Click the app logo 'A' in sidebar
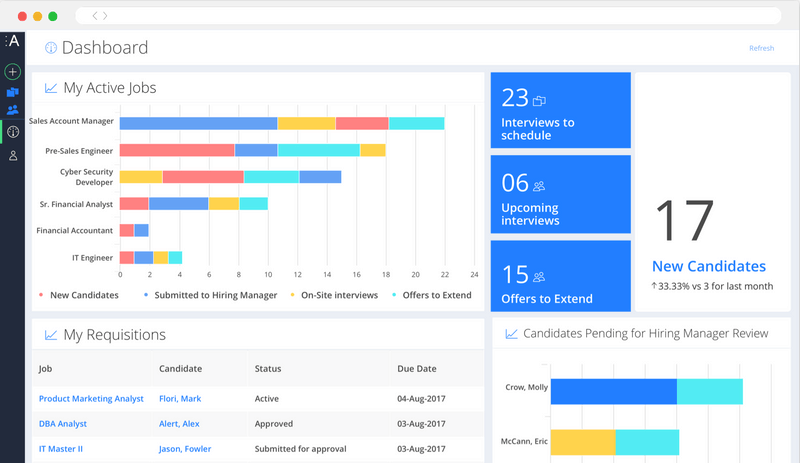Viewport: 800px width, 463px height. tap(12, 41)
